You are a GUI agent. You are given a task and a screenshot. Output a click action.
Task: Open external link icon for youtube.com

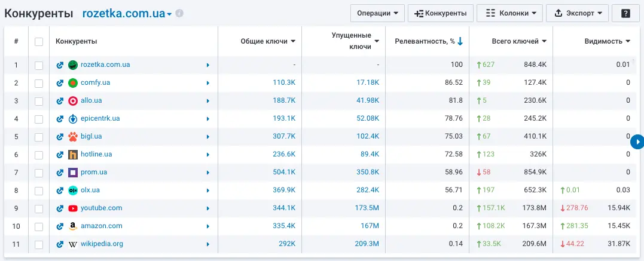click(60, 208)
